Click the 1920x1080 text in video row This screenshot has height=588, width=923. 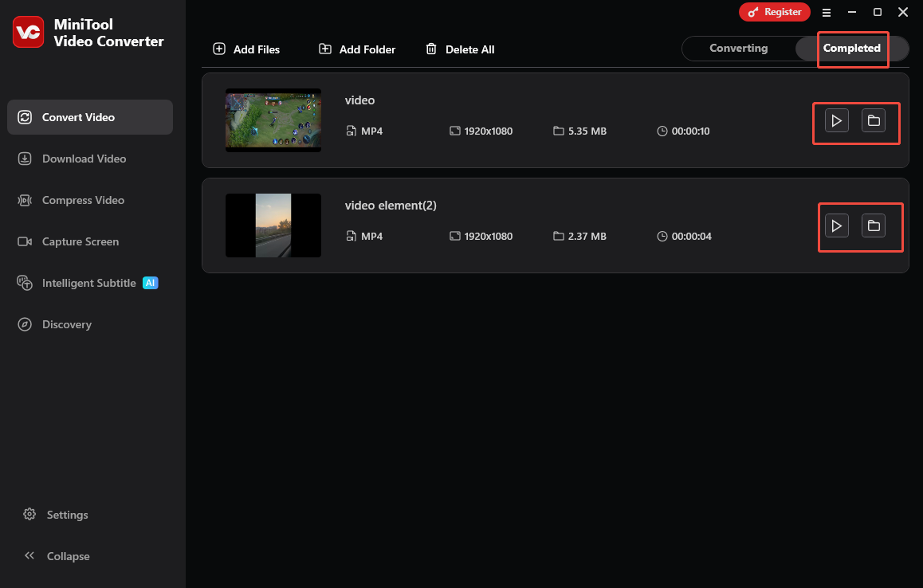488,131
